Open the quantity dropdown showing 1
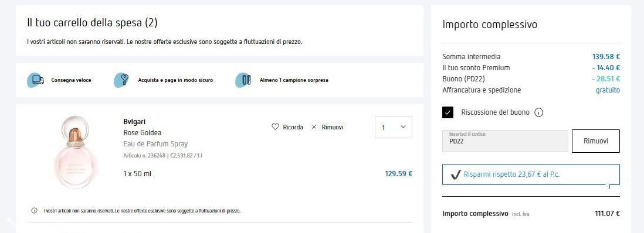The image size is (644, 233). [394, 127]
